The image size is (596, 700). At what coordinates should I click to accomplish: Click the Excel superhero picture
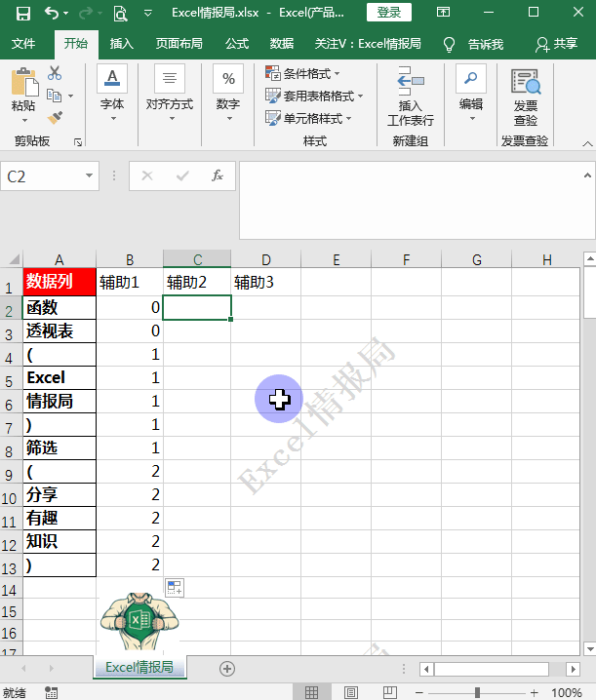click(x=139, y=621)
